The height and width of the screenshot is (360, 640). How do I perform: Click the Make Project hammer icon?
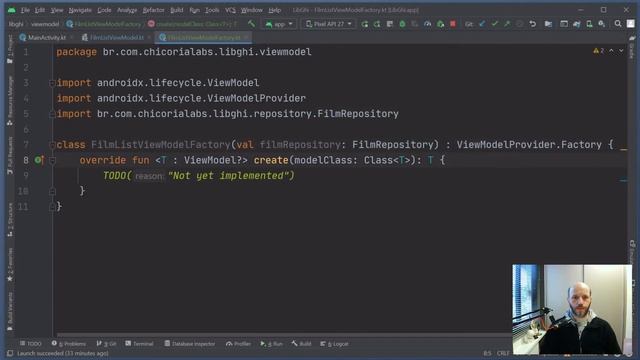251,24
